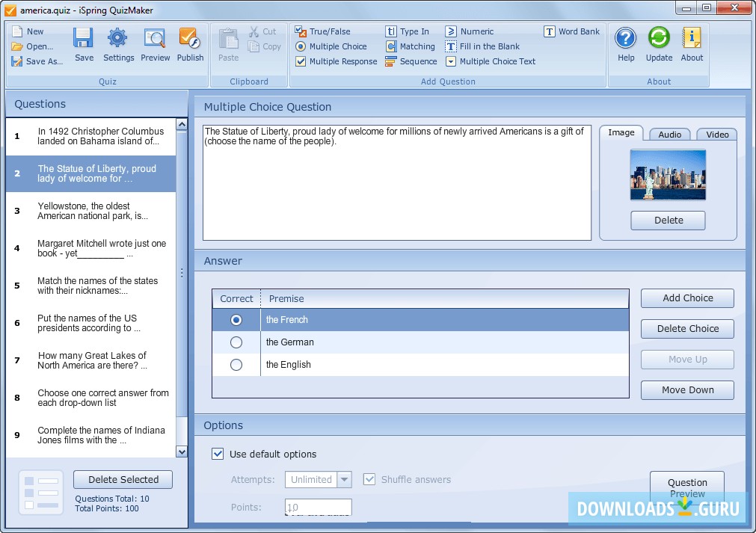Image resolution: width=756 pixels, height=533 pixels.
Task: Select question 5 about state nicknames
Action: 90,286
